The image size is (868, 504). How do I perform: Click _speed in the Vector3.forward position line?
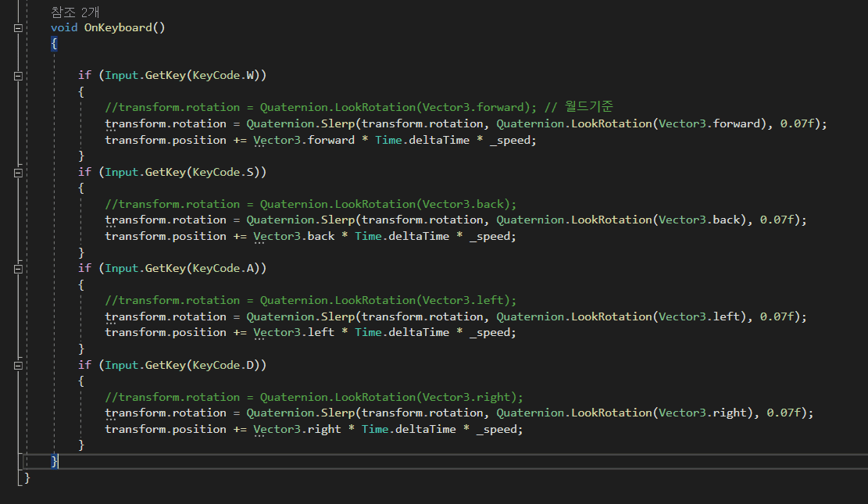(x=510, y=140)
